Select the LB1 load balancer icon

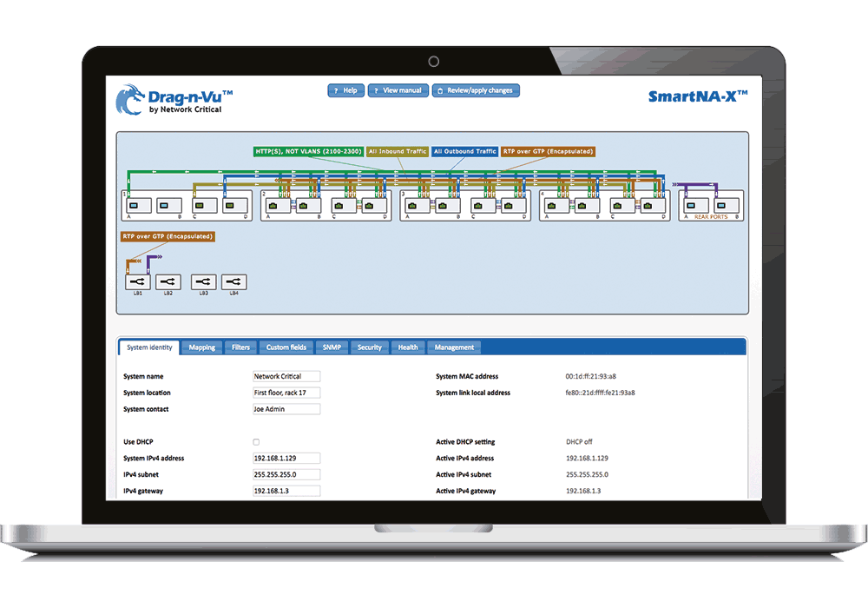[138, 281]
